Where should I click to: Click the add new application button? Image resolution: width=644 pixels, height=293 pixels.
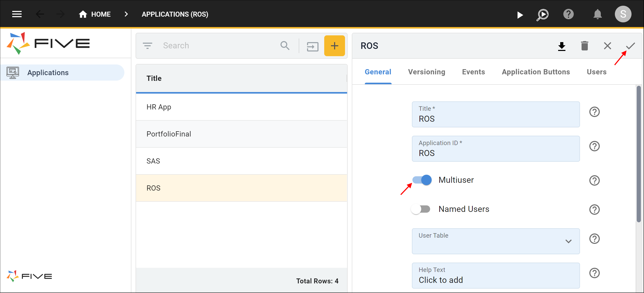click(335, 45)
